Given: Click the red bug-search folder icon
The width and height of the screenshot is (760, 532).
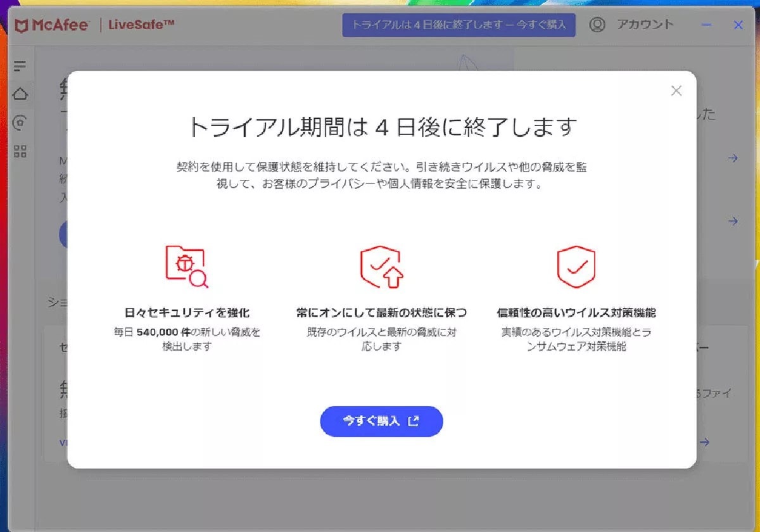Looking at the screenshot, I should pos(185,266).
